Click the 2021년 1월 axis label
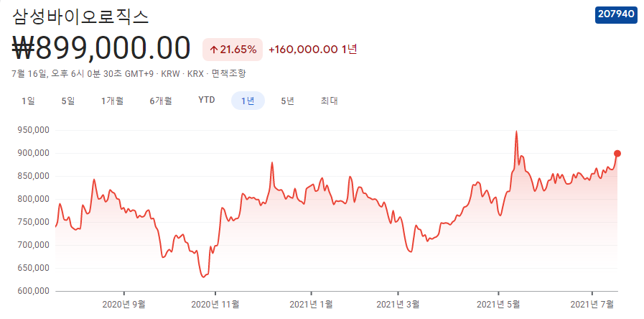Screen dimensions: 644x319 click(311, 304)
